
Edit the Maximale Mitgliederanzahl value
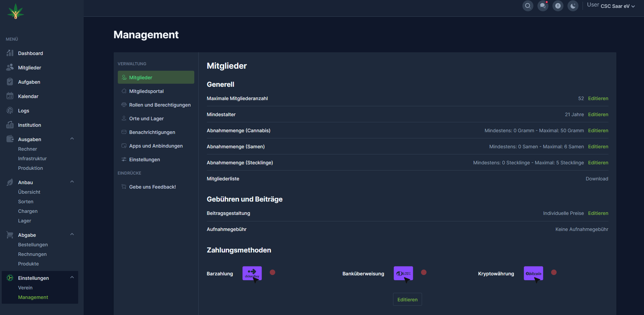point(598,98)
